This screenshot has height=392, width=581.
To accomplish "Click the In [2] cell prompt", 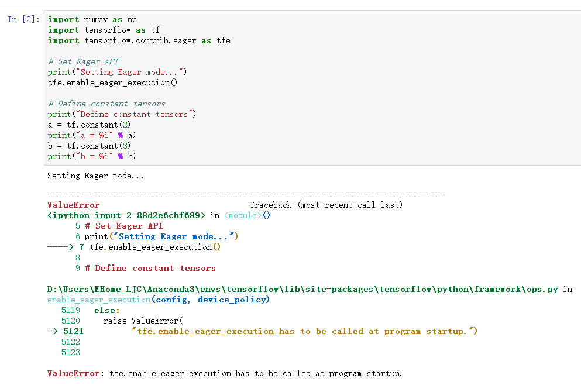I will (23, 19).
